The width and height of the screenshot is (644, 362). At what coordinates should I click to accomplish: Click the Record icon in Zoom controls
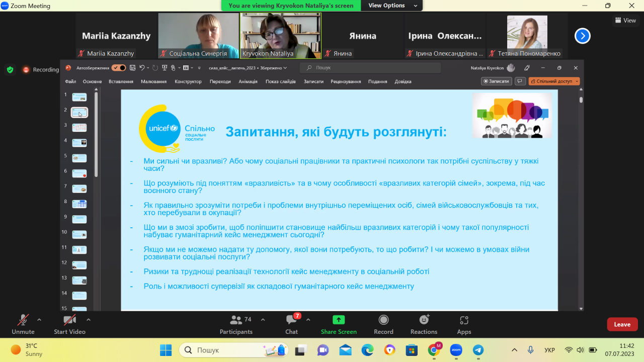click(x=383, y=320)
